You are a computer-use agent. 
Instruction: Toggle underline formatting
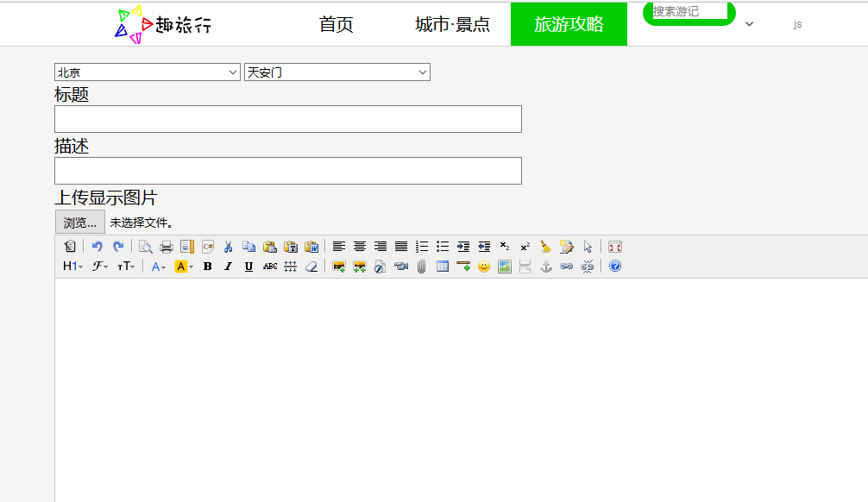[249, 267]
